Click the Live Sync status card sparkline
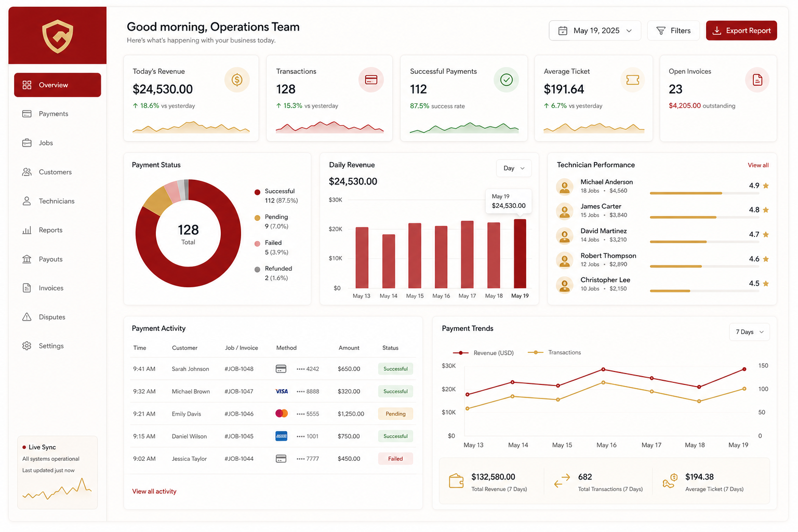Viewport: 798px width, 532px height. 57,490
